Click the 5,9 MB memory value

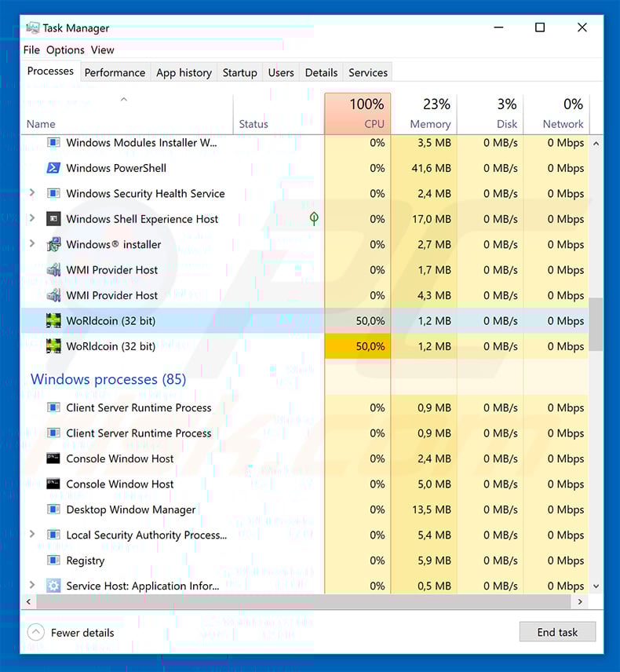coord(435,561)
